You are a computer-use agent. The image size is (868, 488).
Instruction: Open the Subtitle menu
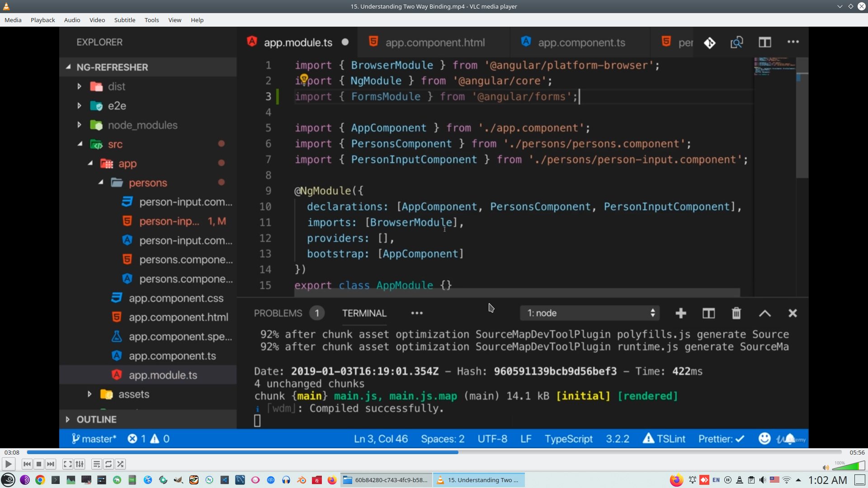(x=124, y=20)
